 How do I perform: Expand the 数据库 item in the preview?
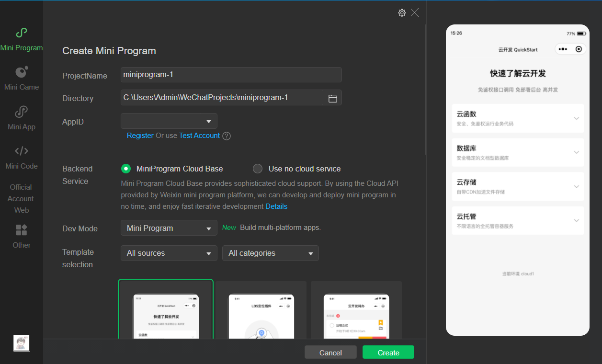tap(518, 152)
